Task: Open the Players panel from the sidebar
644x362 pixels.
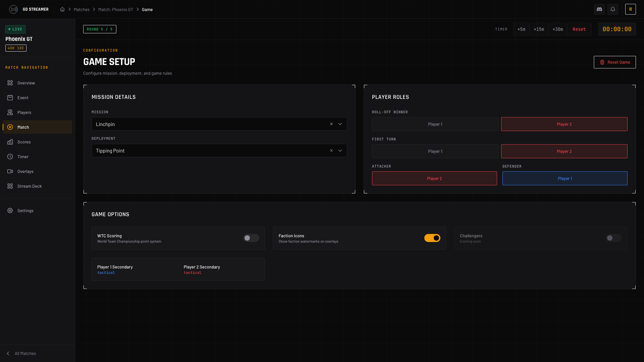Action: point(24,112)
